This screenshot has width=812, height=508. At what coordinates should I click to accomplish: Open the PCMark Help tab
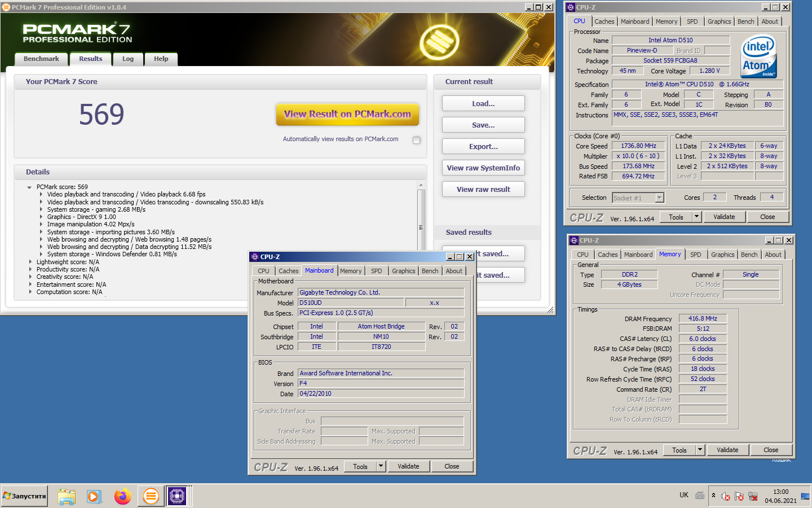(161, 59)
